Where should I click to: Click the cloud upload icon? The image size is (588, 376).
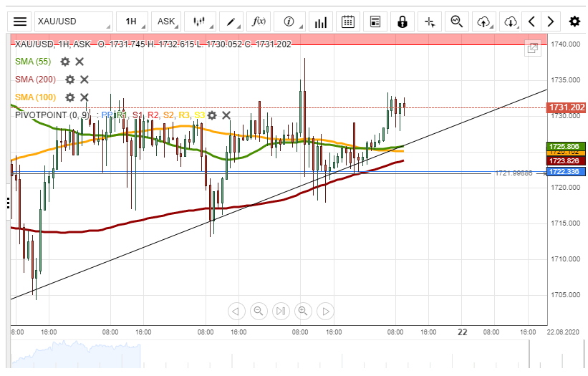(x=484, y=21)
